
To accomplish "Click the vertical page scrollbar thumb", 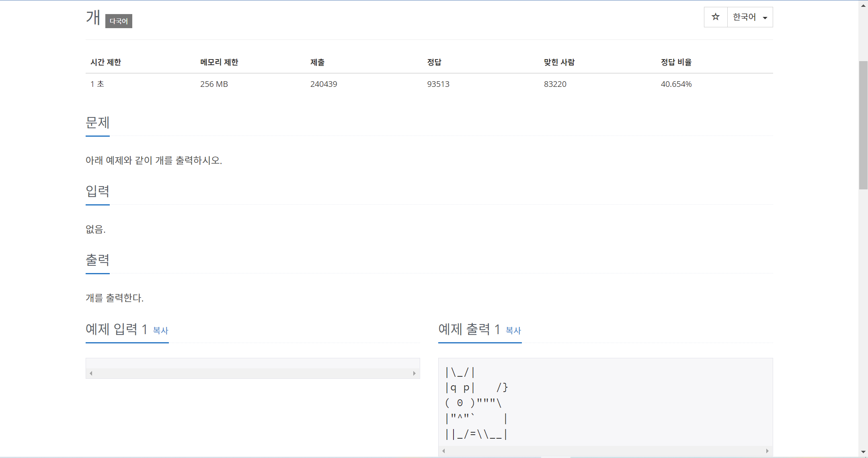I will click(863, 125).
